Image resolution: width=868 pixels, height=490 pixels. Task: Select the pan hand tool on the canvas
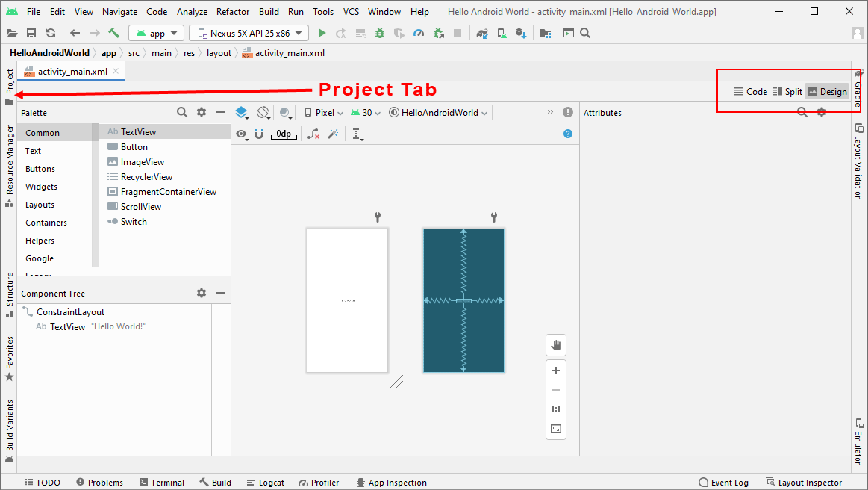point(555,344)
